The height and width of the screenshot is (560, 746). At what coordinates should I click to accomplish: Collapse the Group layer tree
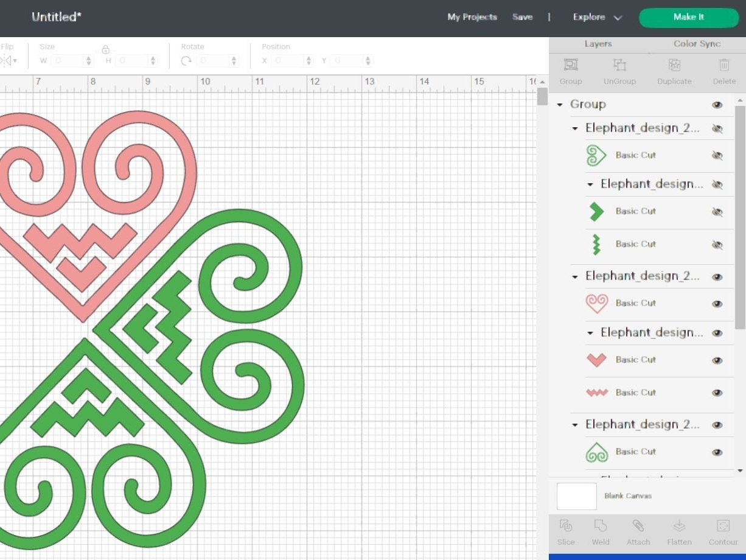coord(560,104)
